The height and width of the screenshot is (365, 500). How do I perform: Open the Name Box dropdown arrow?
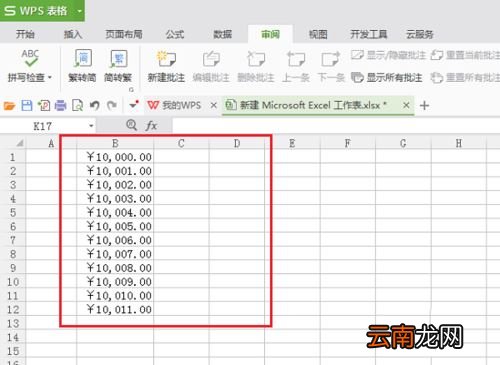91,126
